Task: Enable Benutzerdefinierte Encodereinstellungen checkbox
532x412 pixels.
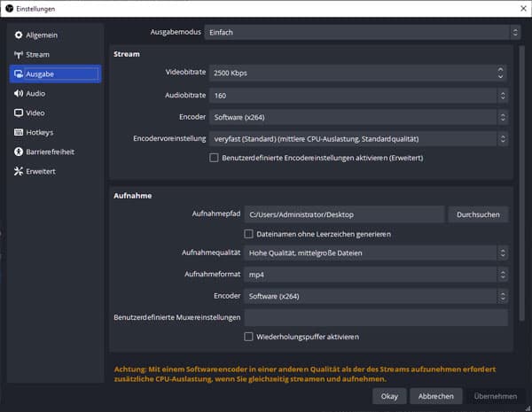Action: [214, 158]
